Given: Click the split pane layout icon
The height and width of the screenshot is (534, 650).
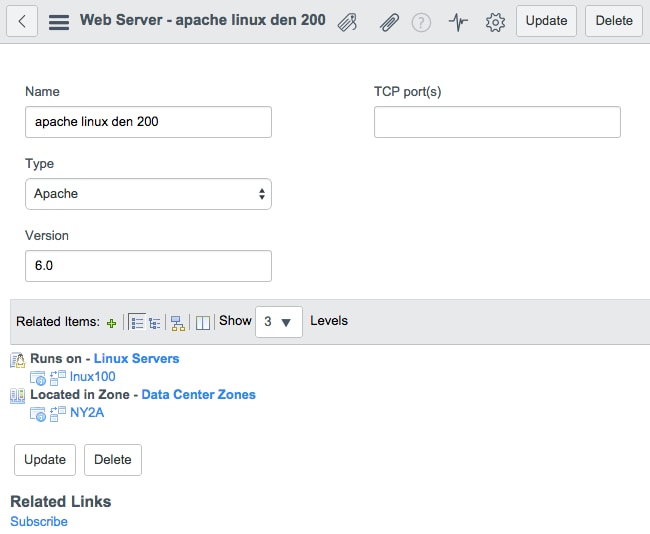Looking at the screenshot, I should point(203,323).
